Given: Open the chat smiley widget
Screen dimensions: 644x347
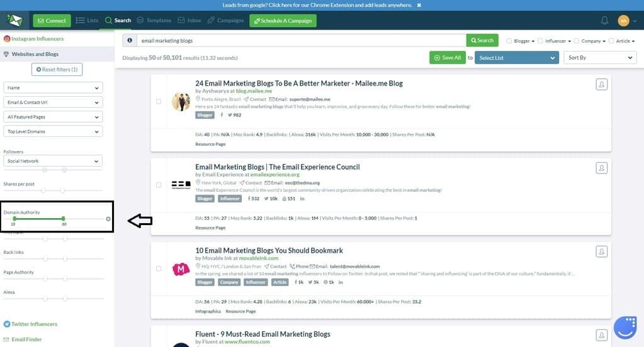Looking at the screenshot, I should click(x=625, y=326).
